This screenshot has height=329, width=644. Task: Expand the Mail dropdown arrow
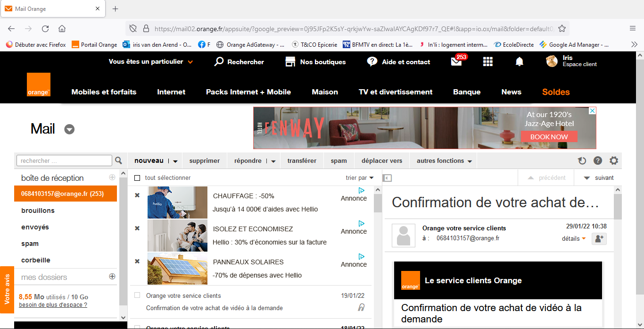[69, 129]
